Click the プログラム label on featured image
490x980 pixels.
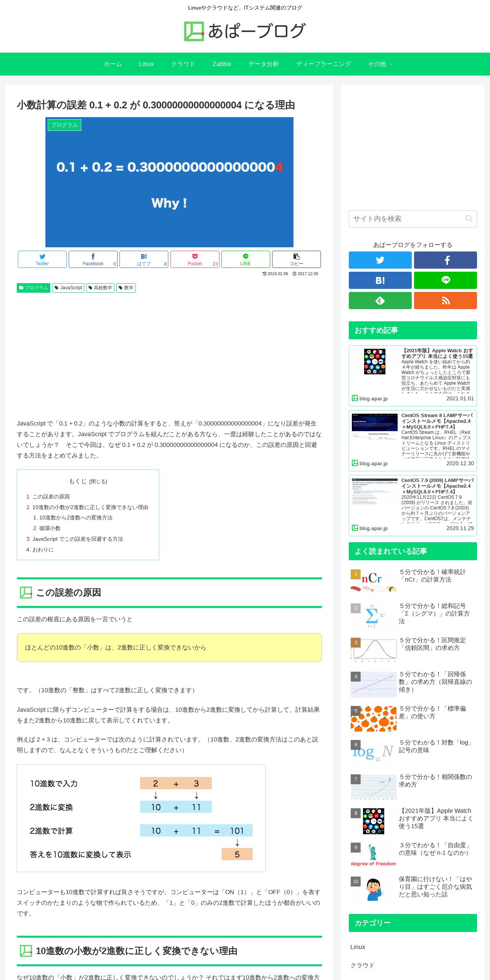(64, 125)
